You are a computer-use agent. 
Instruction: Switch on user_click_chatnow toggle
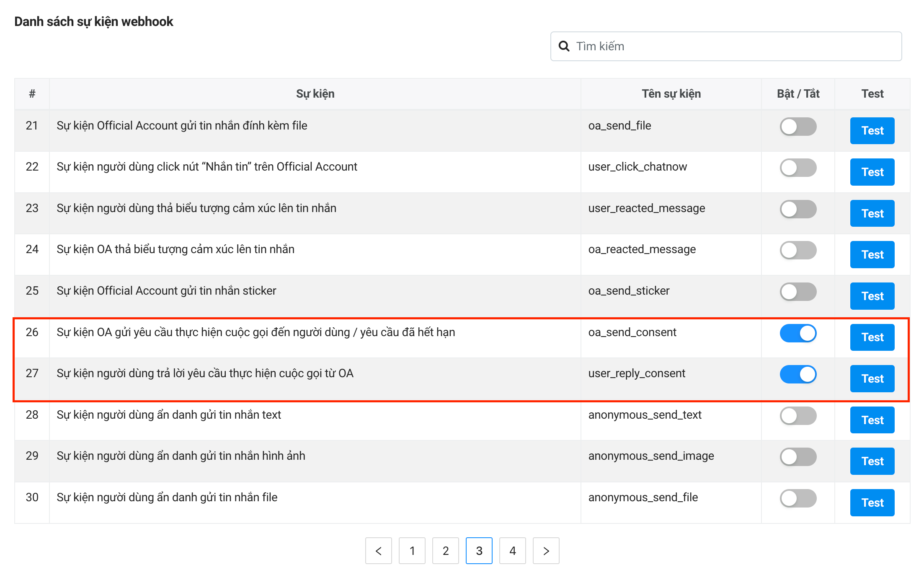pyautogui.click(x=798, y=168)
